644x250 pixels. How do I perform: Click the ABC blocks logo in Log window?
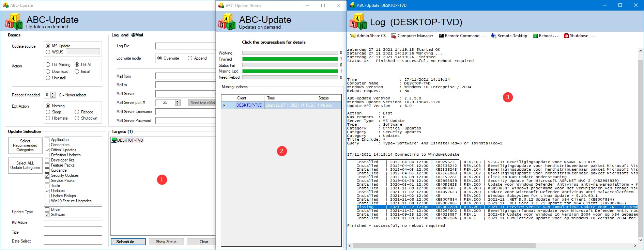click(358, 22)
